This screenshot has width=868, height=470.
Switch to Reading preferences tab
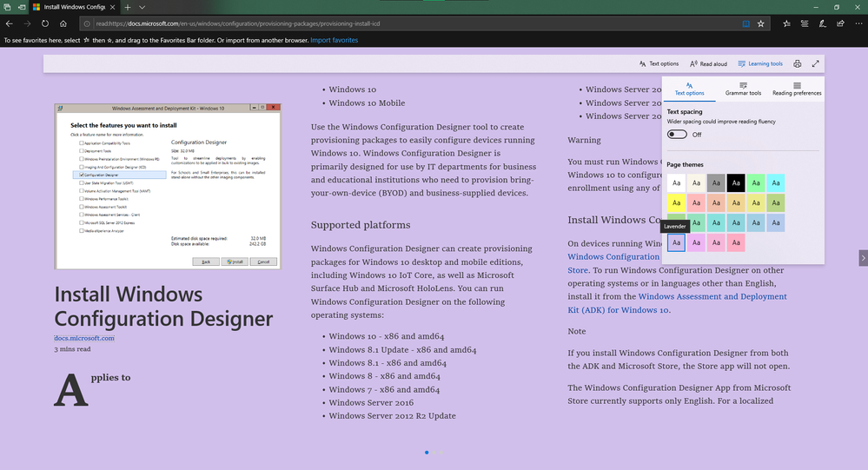click(x=797, y=89)
